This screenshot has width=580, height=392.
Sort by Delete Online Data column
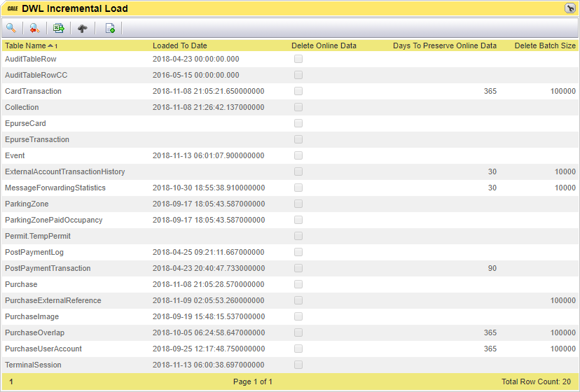click(x=324, y=45)
